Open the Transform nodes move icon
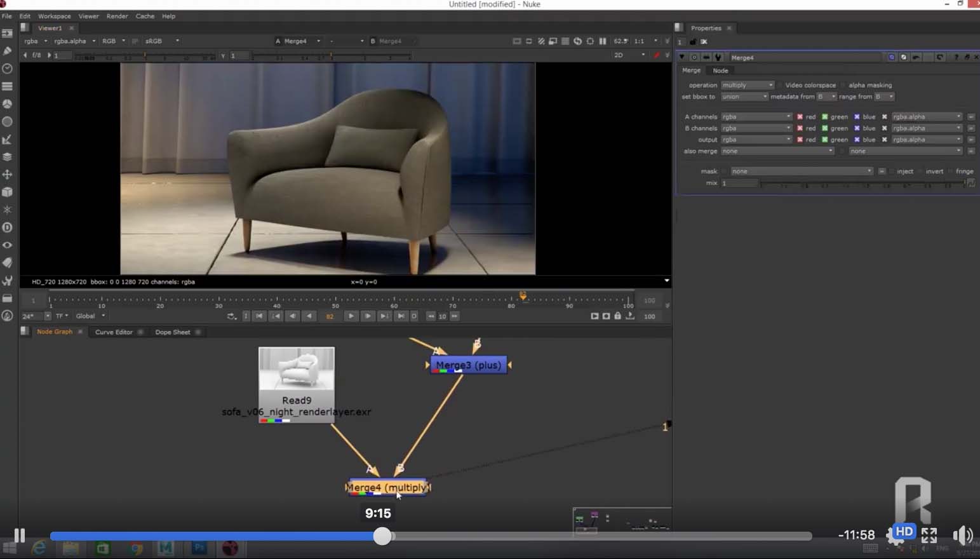Image resolution: width=980 pixels, height=559 pixels. pos(8,174)
